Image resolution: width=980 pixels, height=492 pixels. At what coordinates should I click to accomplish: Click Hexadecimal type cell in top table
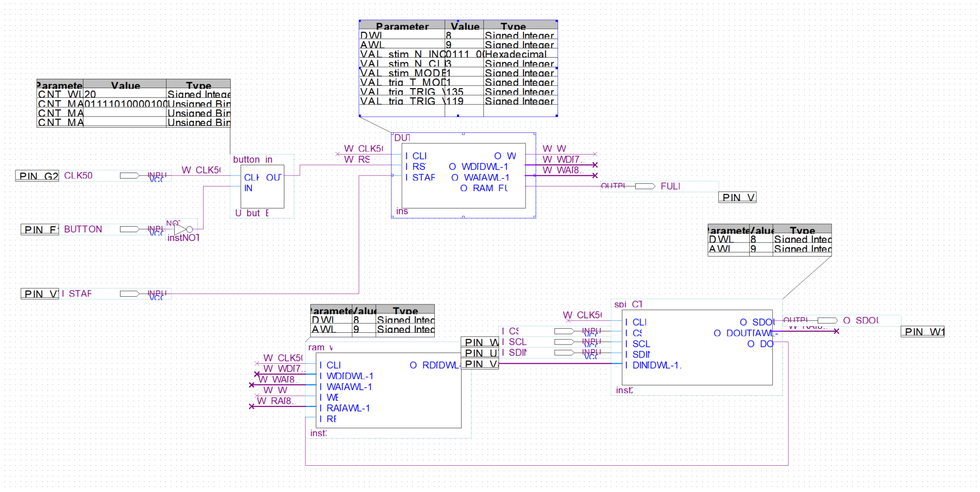[520, 55]
